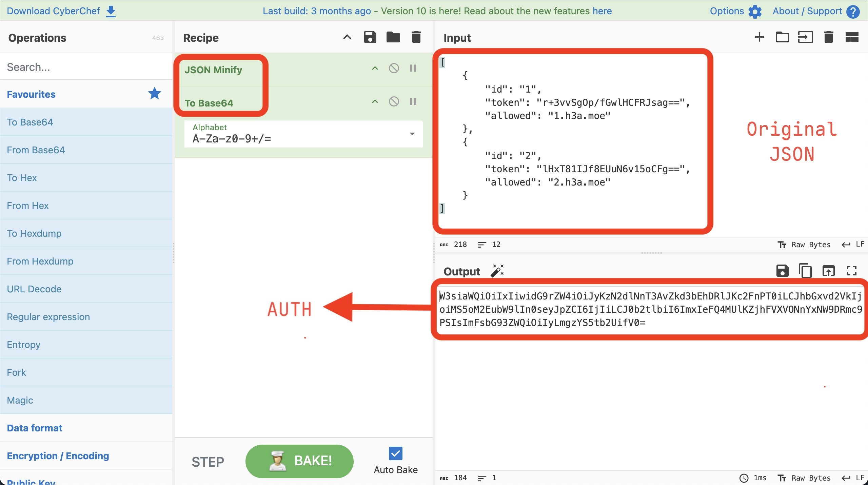
Task: Focus the operations Search field
Action: point(86,67)
